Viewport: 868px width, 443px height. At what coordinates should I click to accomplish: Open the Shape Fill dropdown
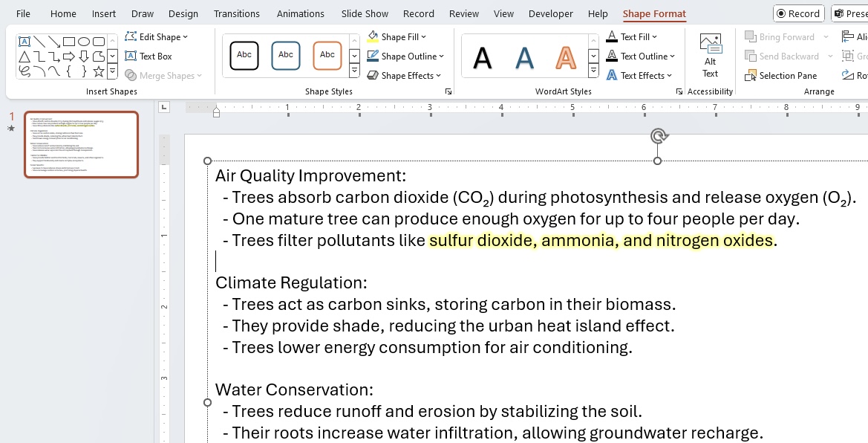[x=397, y=36]
